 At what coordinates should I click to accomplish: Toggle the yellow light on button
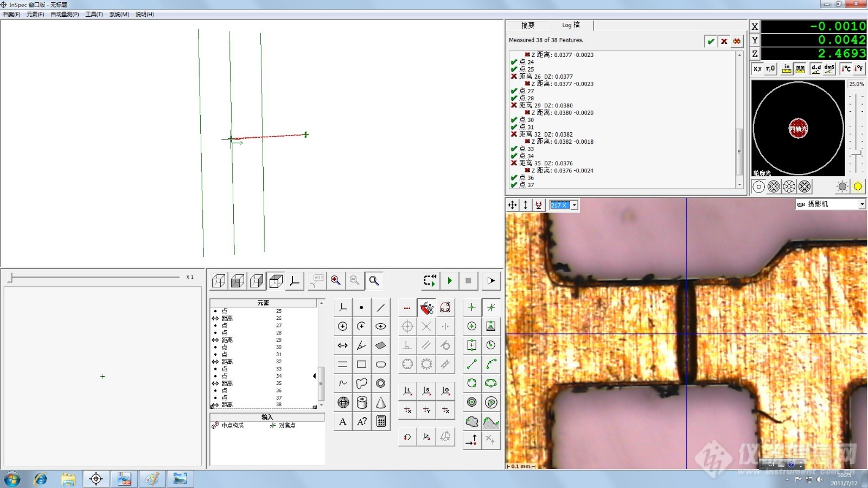click(858, 187)
